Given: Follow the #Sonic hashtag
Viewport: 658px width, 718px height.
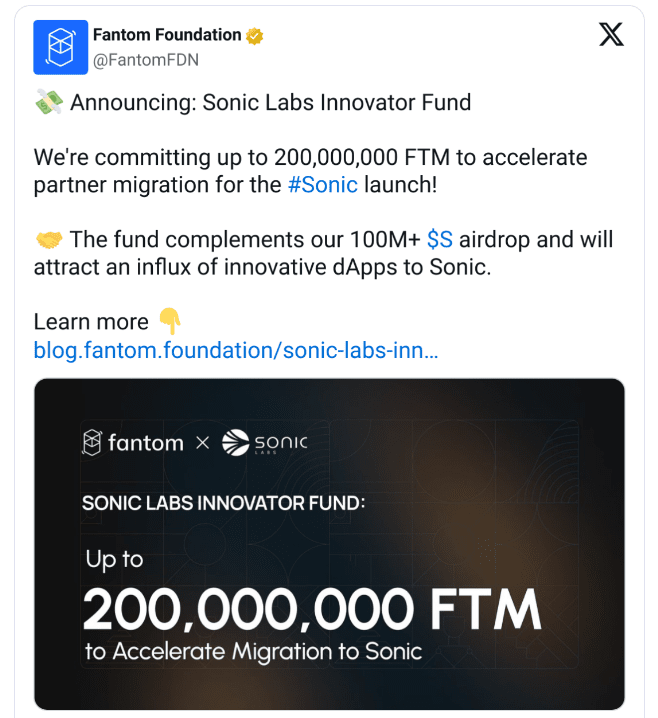Looking at the screenshot, I should (x=322, y=185).
